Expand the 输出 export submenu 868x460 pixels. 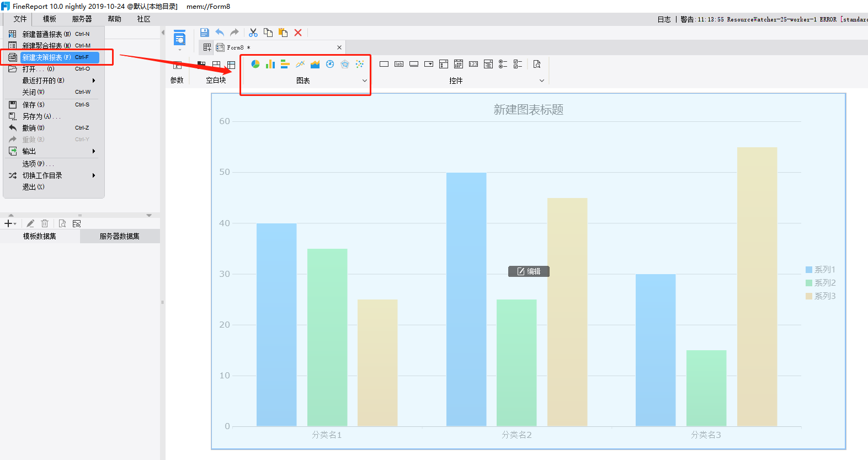(94, 151)
